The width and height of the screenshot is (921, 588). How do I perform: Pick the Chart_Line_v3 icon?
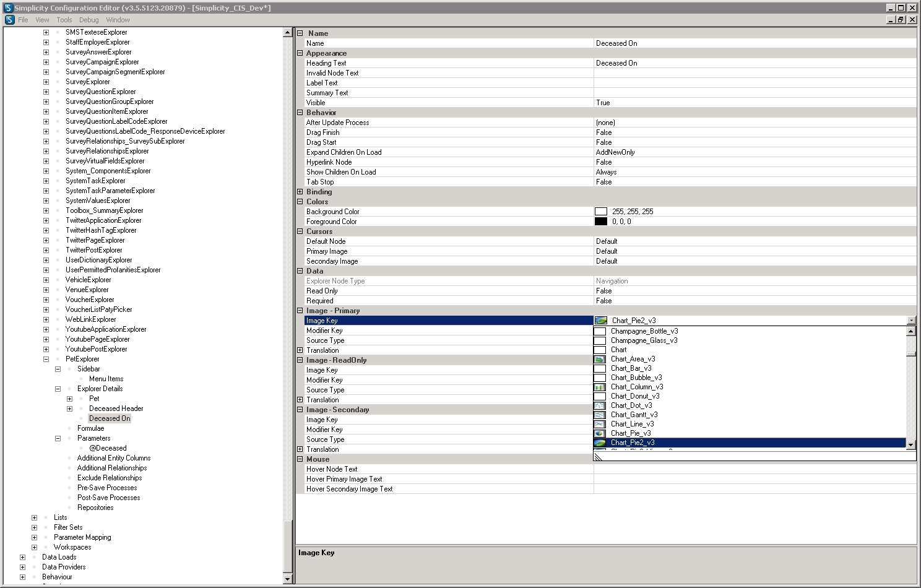tap(599, 424)
